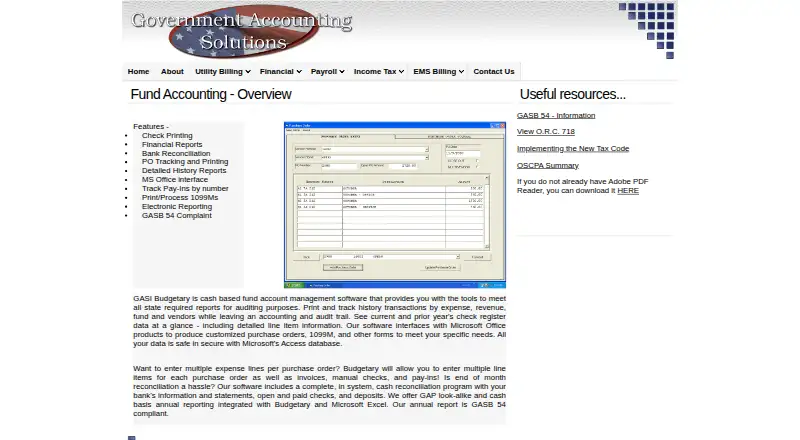Click MS Office interface text
The height and width of the screenshot is (440, 800).
[x=174, y=180]
